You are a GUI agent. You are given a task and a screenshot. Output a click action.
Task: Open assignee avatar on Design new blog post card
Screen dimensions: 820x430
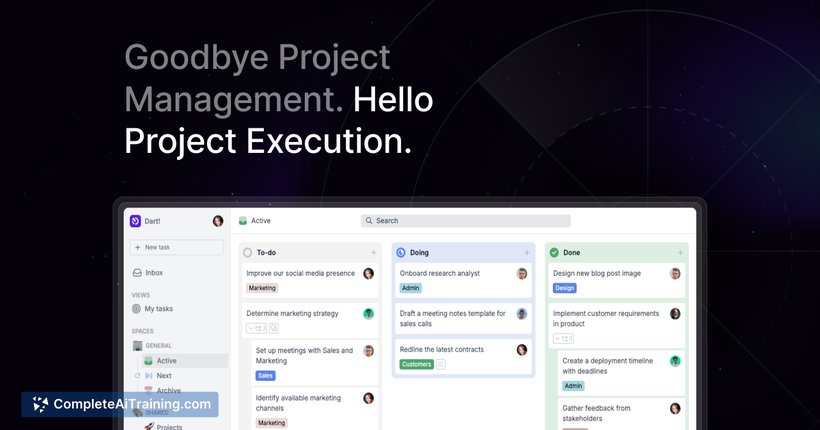[675, 274]
